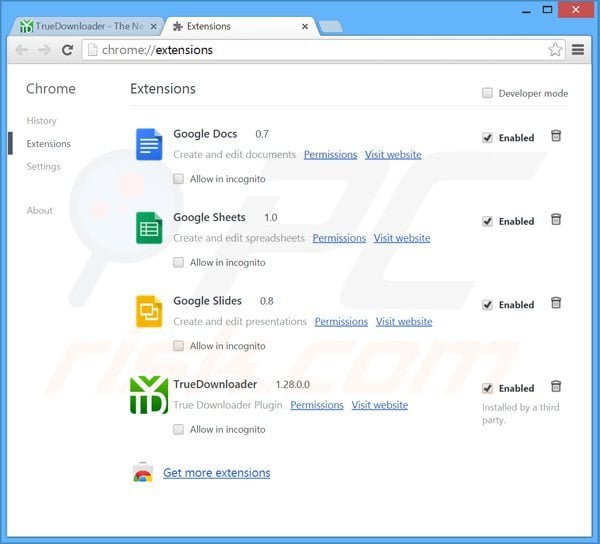Screen dimensions: 600x544
Task: Allow Google Slides in incognito
Action: pyautogui.click(x=178, y=345)
